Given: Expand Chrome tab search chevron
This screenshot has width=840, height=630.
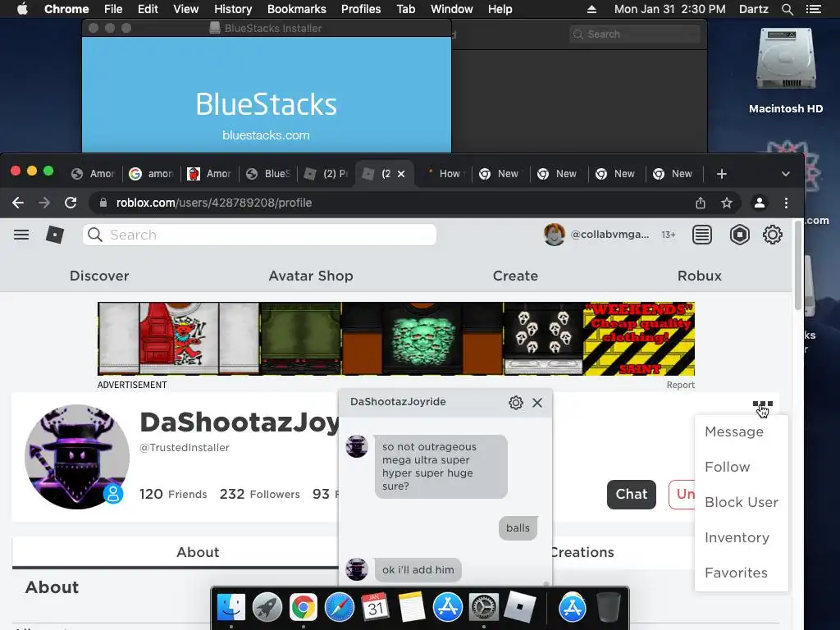Looking at the screenshot, I should coord(785,174).
